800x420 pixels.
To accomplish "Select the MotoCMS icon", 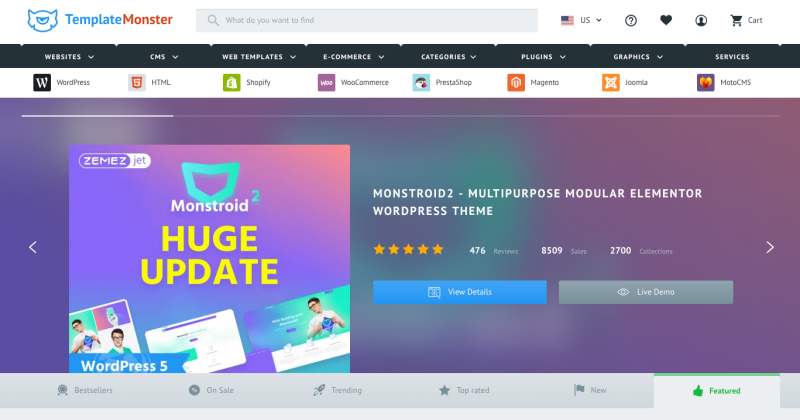I will (x=706, y=82).
